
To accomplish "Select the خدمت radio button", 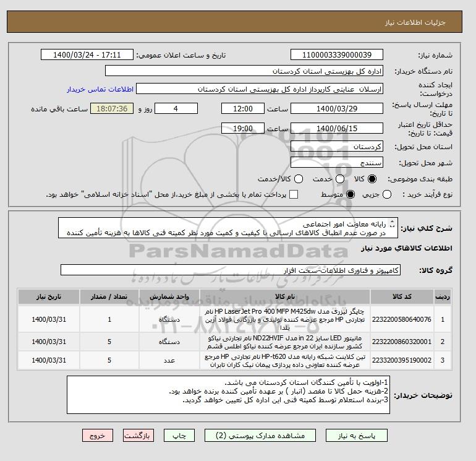I will pos(340,179).
